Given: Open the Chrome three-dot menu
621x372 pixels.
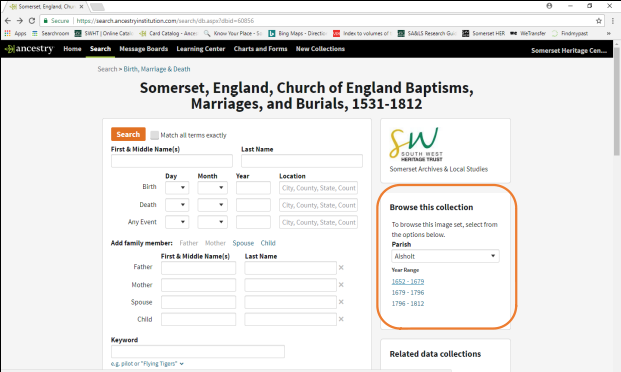Looking at the screenshot, I should point(613,21).
